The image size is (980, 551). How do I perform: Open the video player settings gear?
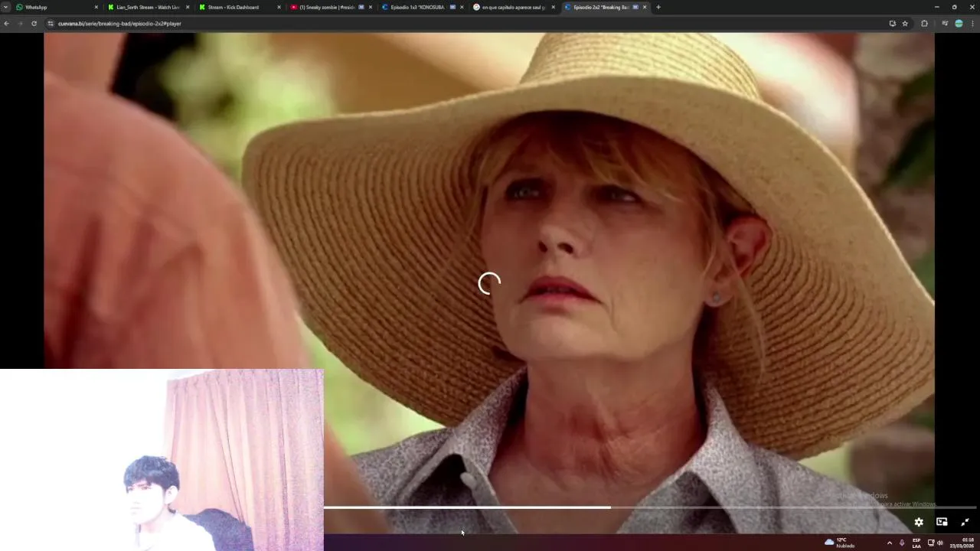pos(919,522)
